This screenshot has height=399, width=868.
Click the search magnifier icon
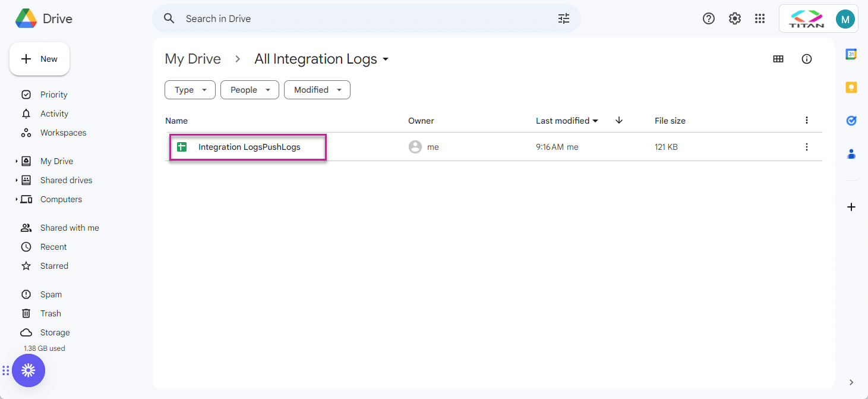click(x=169, y=18)
